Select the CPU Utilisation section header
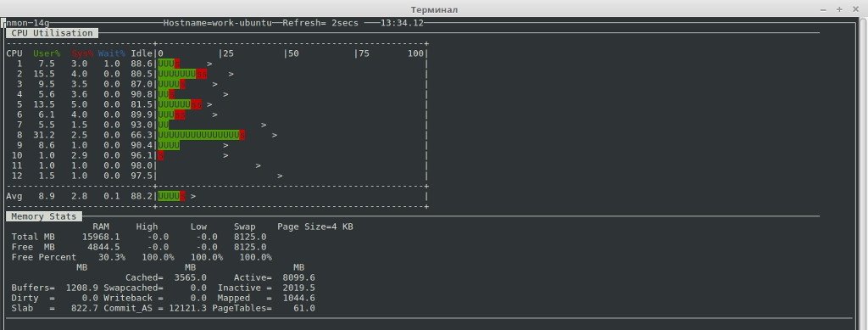The height and width of the screenshot is (330, 868). tap(52, 33)
